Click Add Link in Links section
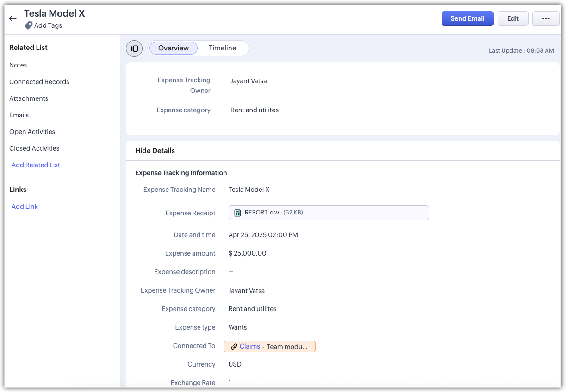 click(25, 207)
